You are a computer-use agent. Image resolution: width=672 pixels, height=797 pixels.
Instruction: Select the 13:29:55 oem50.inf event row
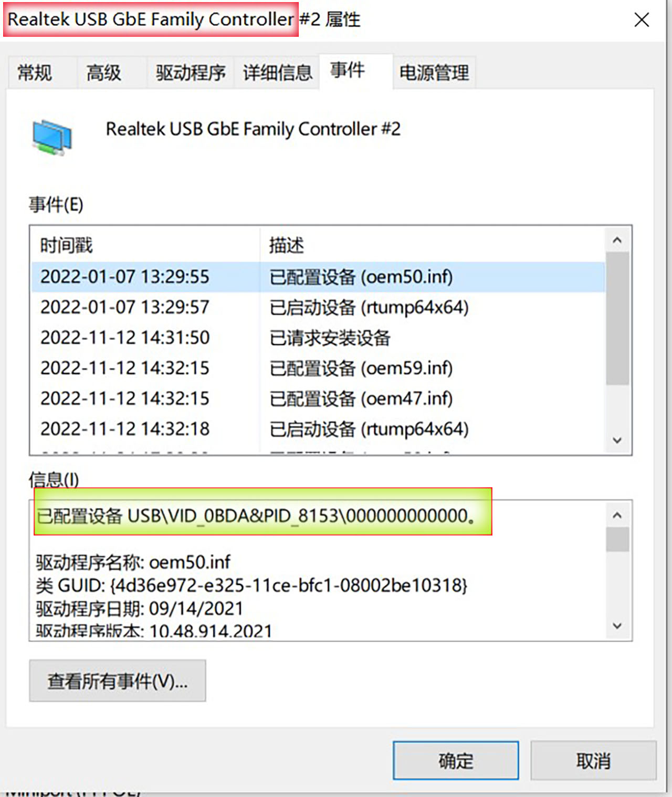tap(318, 277)
